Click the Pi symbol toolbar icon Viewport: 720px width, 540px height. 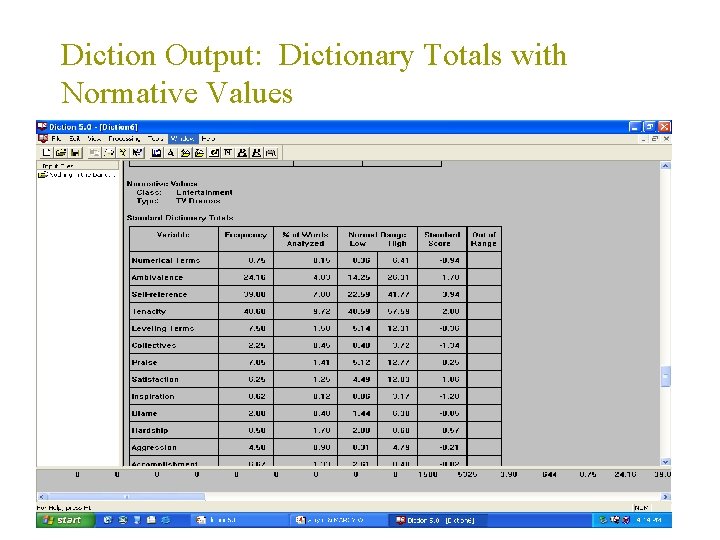228,153
